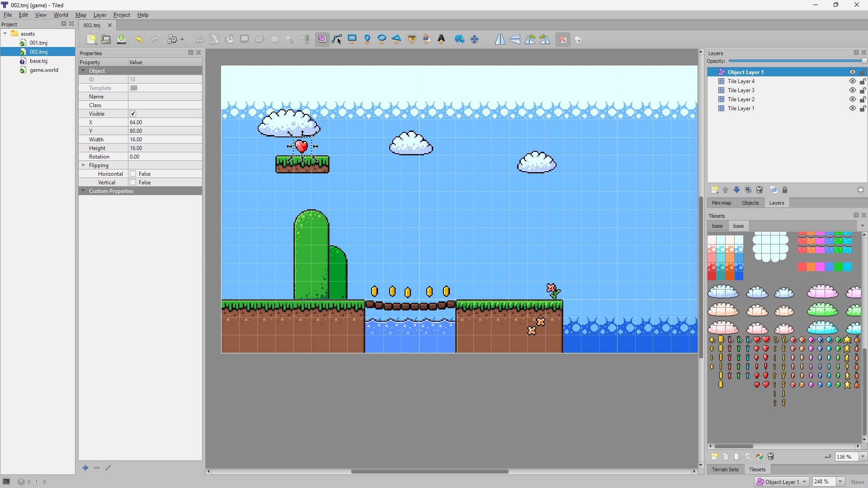868x488 pixels.
Task: Click the Save map icon
Action: (x=121, y=39)
